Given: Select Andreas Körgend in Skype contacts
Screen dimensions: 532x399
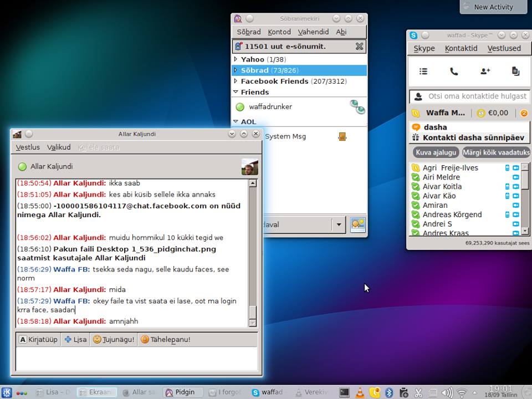Looking at the screenshot, I should click(x=465, y=214).
